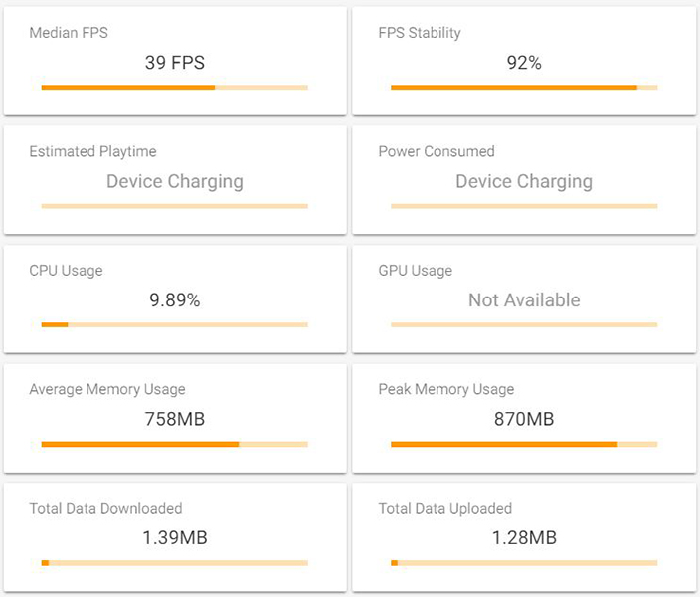Click the CPU Usage progress bar
This screenshot has width=700, height=597.
coord(175,324)
